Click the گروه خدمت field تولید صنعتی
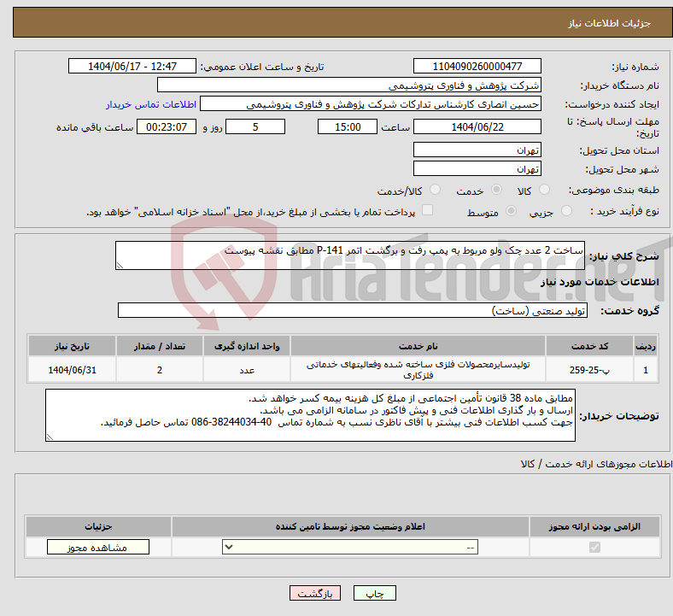This screenshot has height=616, width=673. pyautogui.click(x=353, y=310)
